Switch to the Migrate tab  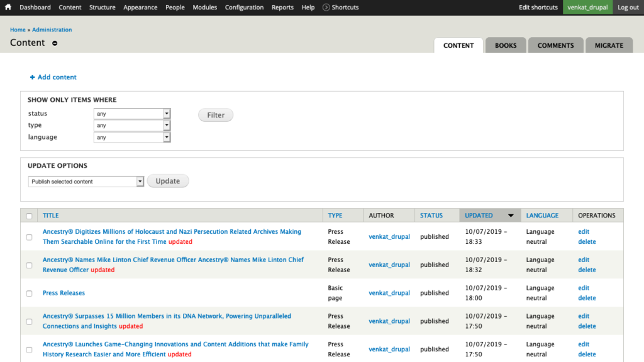(609, 45)
